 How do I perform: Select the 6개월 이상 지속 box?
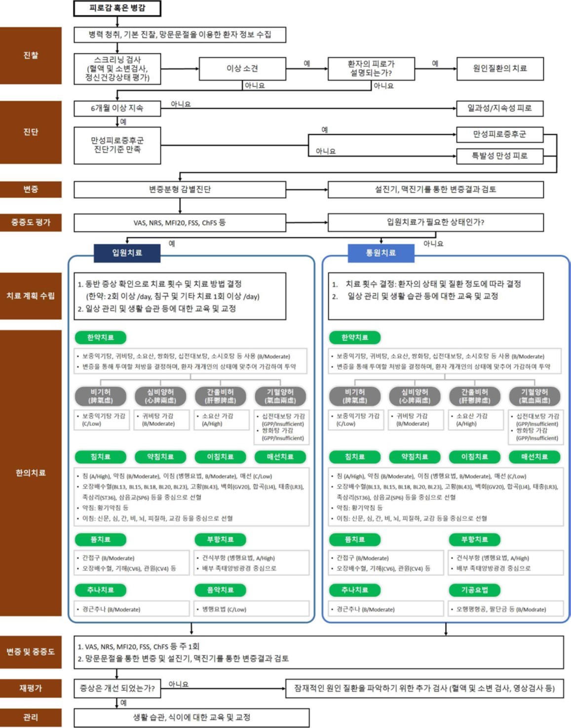coord(117,109)
